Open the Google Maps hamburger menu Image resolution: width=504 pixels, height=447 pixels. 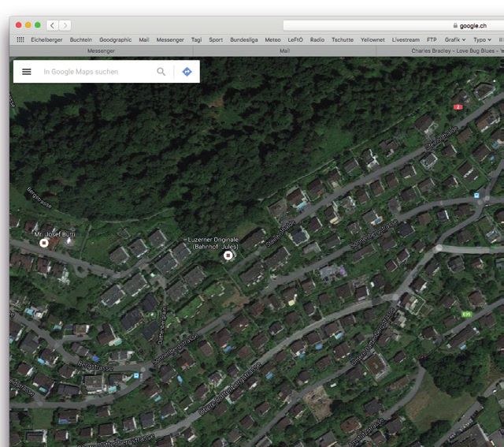[26, 72]
